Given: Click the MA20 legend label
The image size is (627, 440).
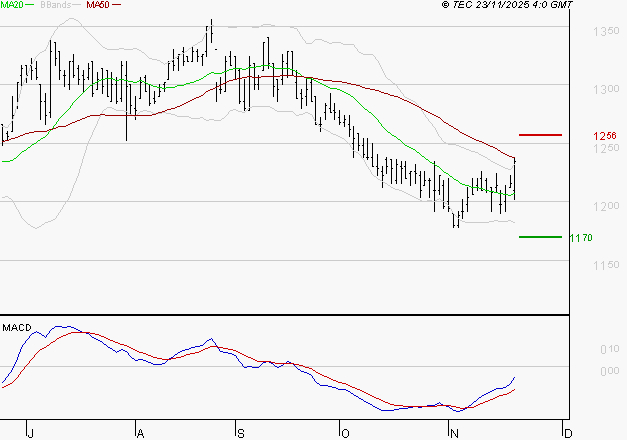Looking at the screenshot, I should (12, 5).
